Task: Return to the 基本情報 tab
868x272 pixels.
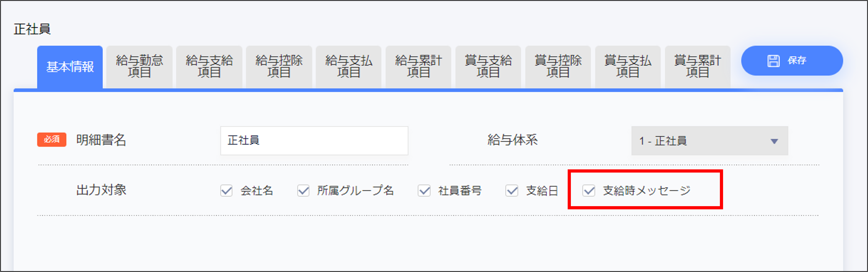Action: (70, 66)
